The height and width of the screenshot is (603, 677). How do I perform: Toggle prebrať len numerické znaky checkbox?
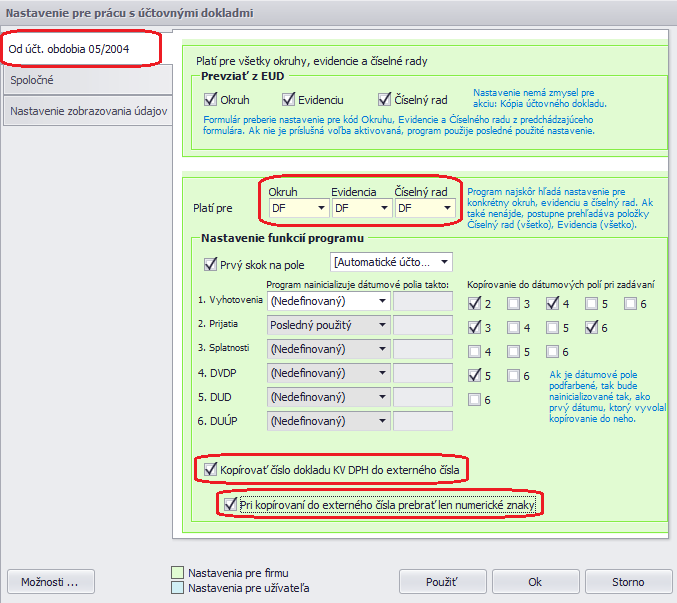tap(232, 506)
